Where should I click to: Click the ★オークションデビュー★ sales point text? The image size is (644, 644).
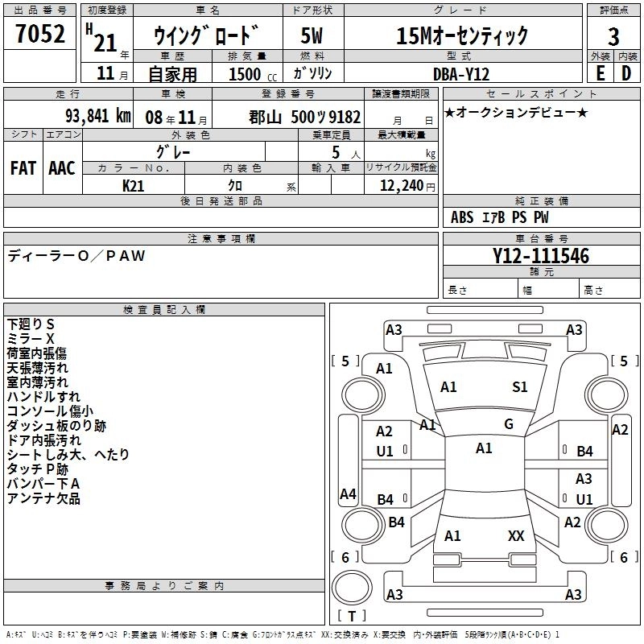click(x=515, y=112)
